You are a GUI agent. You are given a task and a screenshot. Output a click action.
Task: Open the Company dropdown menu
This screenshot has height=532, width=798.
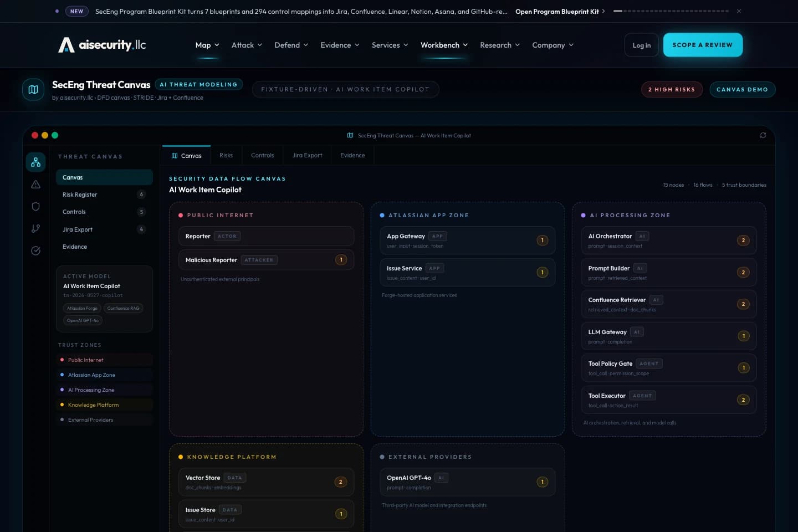point(553,45)
